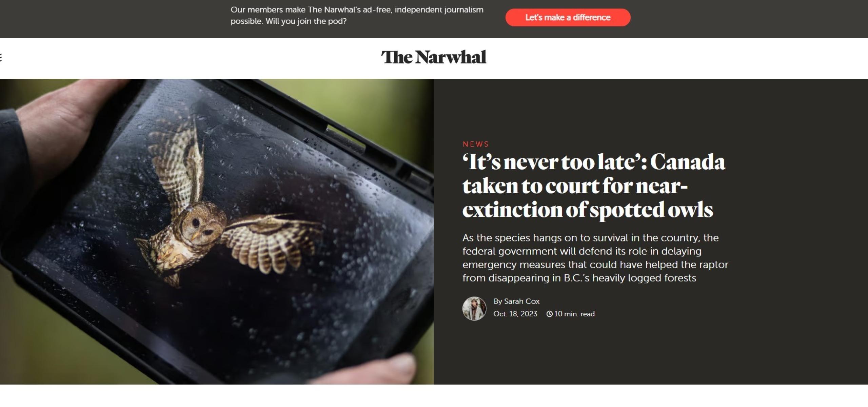Click the membership banner text about joining the pod
This screenshot has height=407, width=868.
357,15
